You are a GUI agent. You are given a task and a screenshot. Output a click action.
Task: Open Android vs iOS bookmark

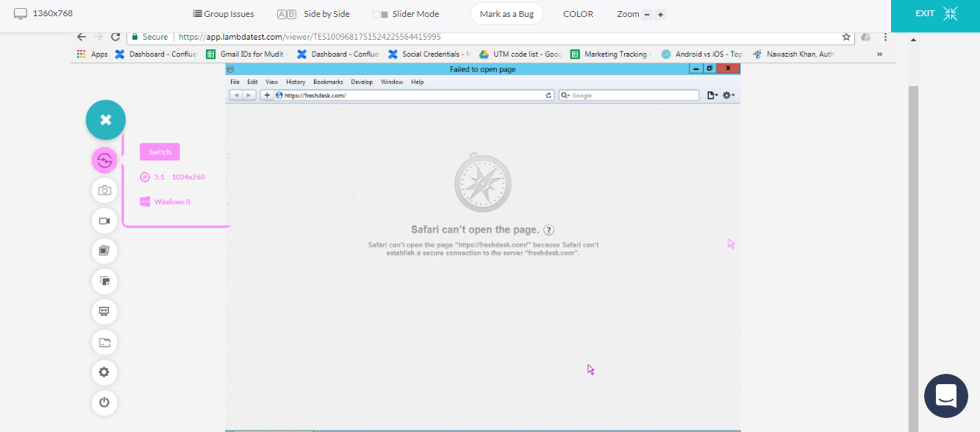coord(702,54)
